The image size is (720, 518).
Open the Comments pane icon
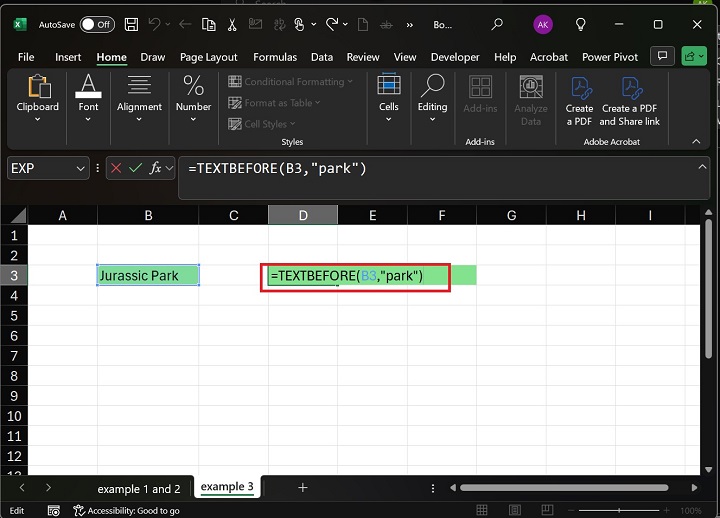click(660, 57)
